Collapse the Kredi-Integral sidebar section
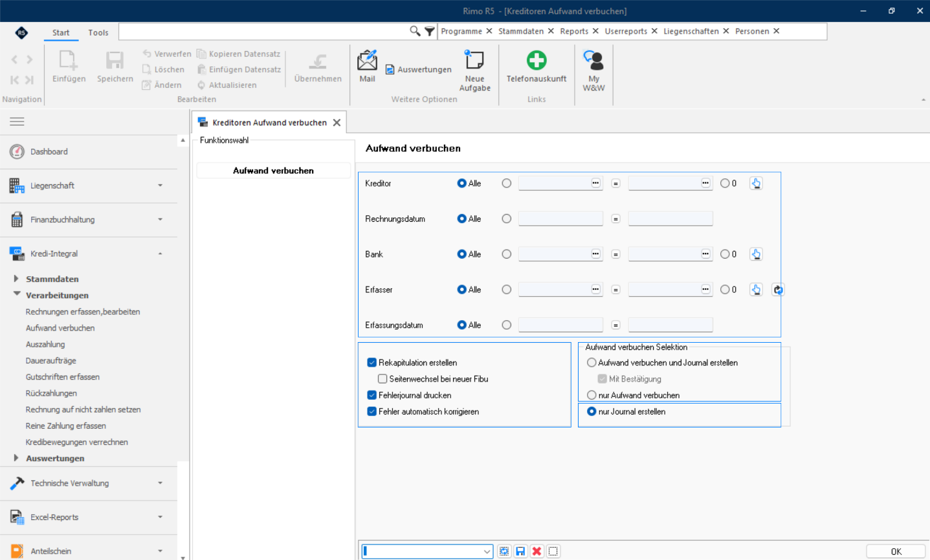Viewport: 930px width, 560px height. (89, 254)
